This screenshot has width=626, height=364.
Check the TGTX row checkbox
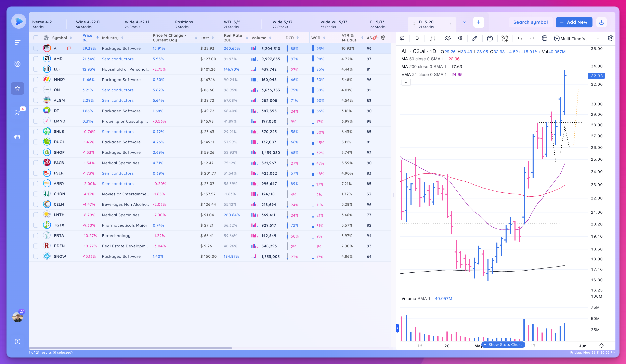(x=36, y=225)
